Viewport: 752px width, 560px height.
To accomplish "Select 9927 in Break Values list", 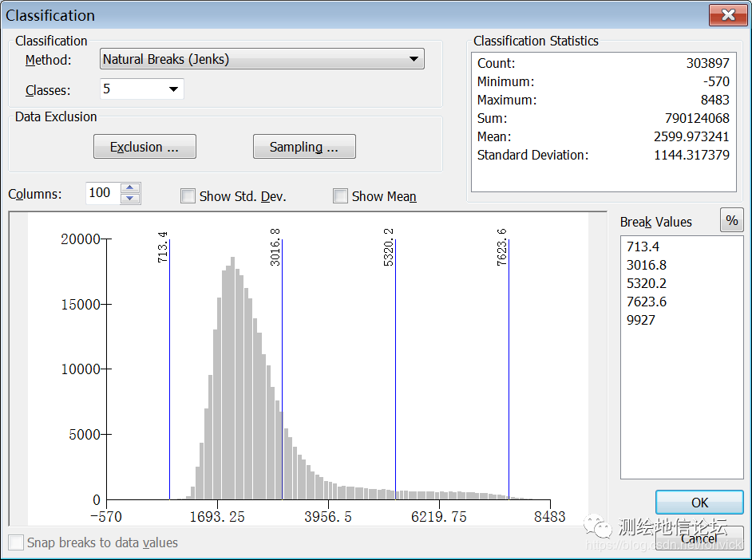I will click(x=641, y=320).
